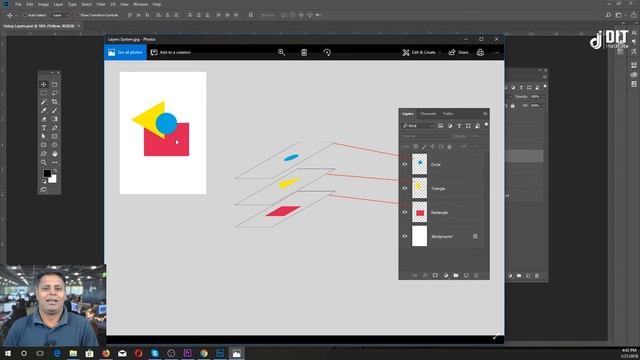Open Fill dropdown in Photoshop Layers panel
The image size is (640, 360).
click(x=544, y=106)
